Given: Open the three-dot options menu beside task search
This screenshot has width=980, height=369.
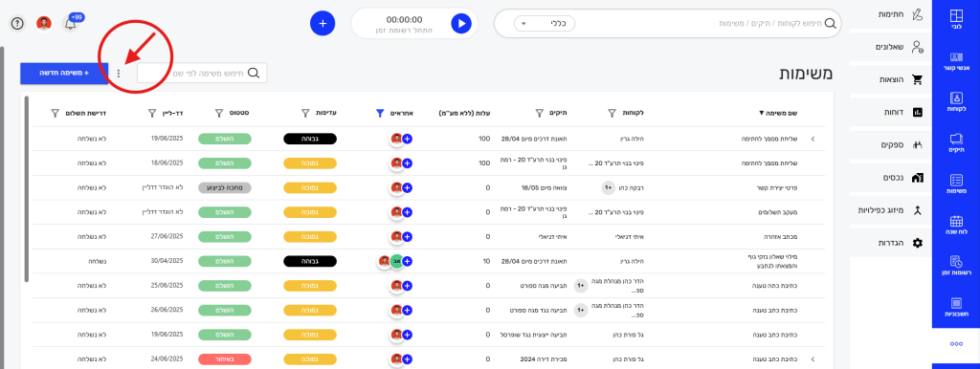Looking at the screenshot, I should (119, 73).
